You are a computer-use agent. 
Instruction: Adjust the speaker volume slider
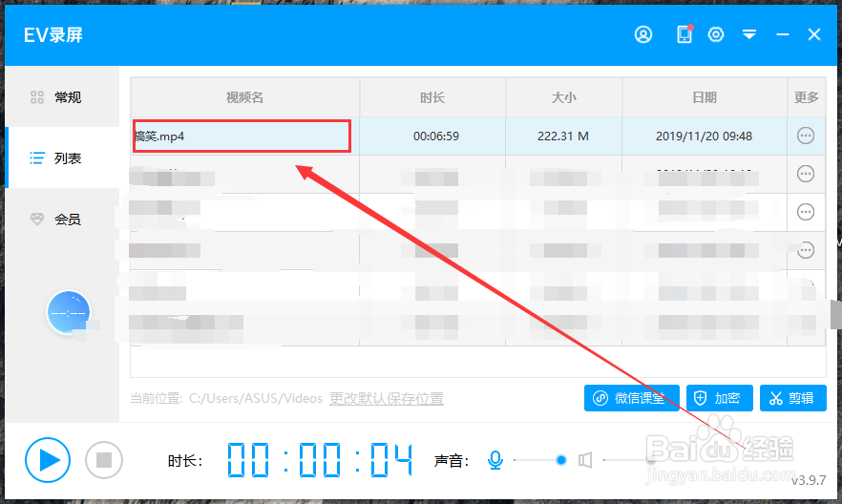[630, 460]
